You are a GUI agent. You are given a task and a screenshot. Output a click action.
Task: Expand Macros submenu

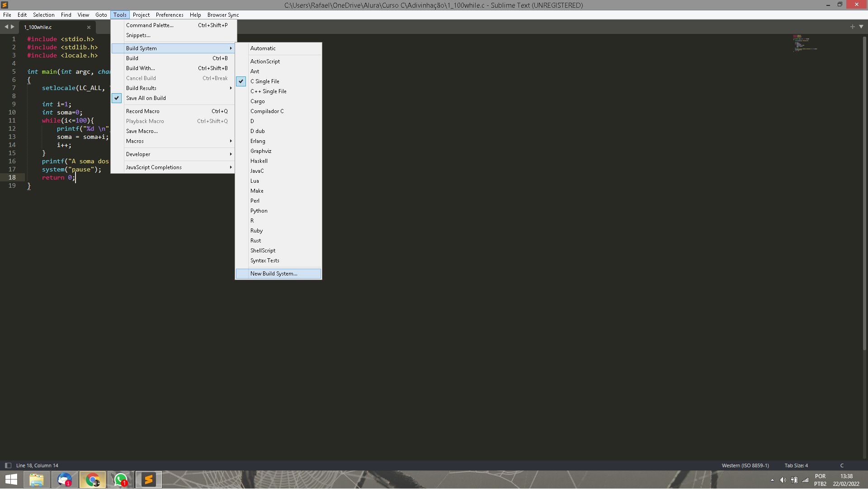coord(174,141)
